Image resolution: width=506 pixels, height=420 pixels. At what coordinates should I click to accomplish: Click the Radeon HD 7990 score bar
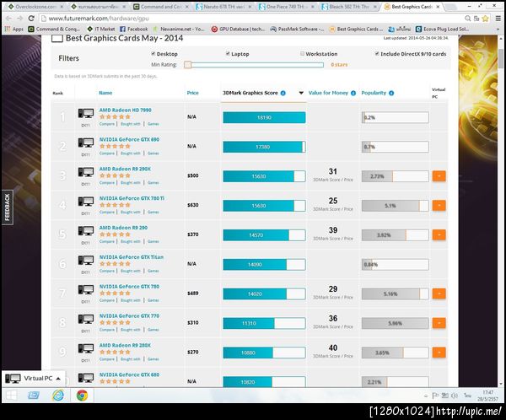coord(264,117)
